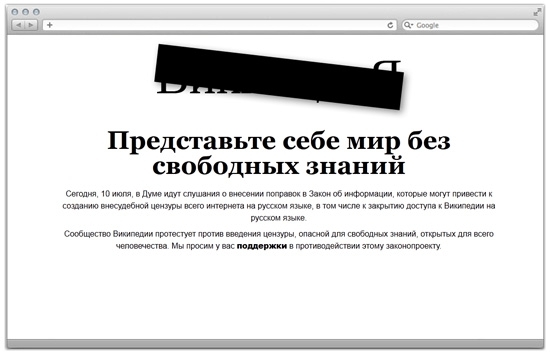
Task: Reload the page with the refresh icon
Action: pos(390,25)
